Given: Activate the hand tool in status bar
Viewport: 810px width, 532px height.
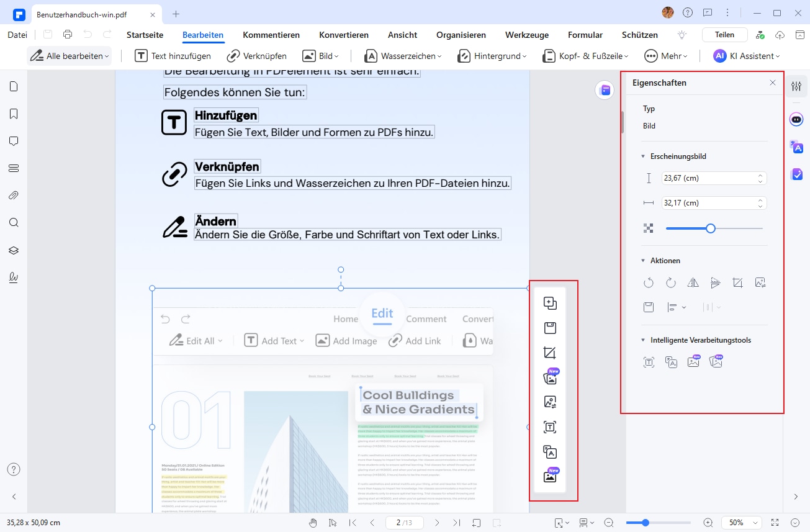Looking at the screenshot, I should [313, 523].
